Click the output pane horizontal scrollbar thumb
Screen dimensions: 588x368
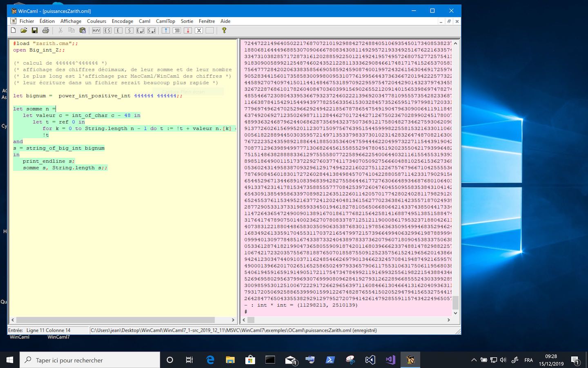[251, 320]
